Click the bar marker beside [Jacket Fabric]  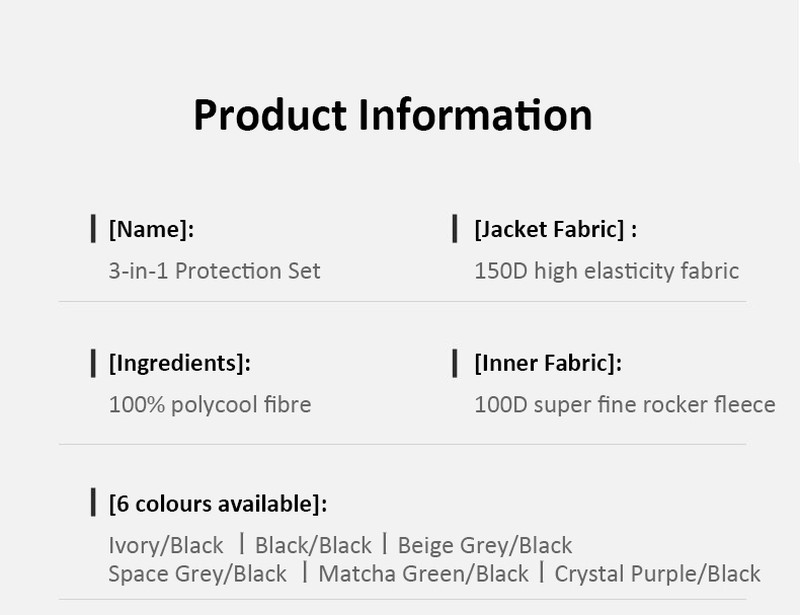pos(455,228)
